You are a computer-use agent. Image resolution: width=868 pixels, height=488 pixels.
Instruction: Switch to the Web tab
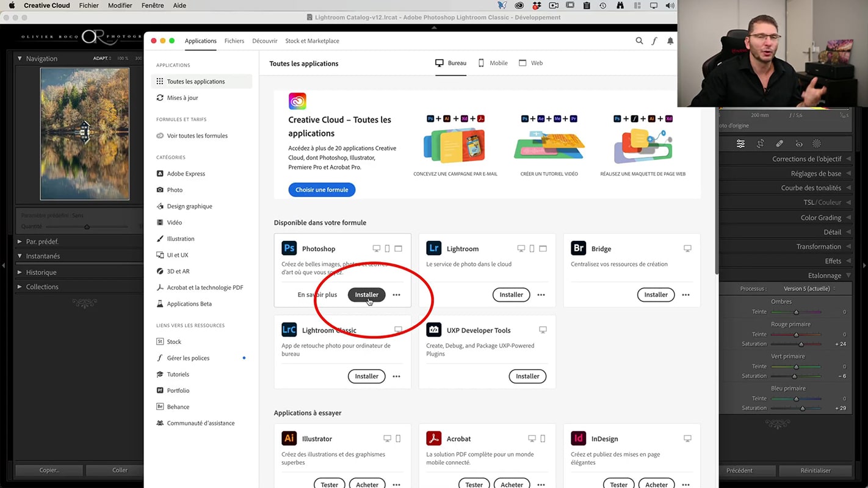click(530, 63)
